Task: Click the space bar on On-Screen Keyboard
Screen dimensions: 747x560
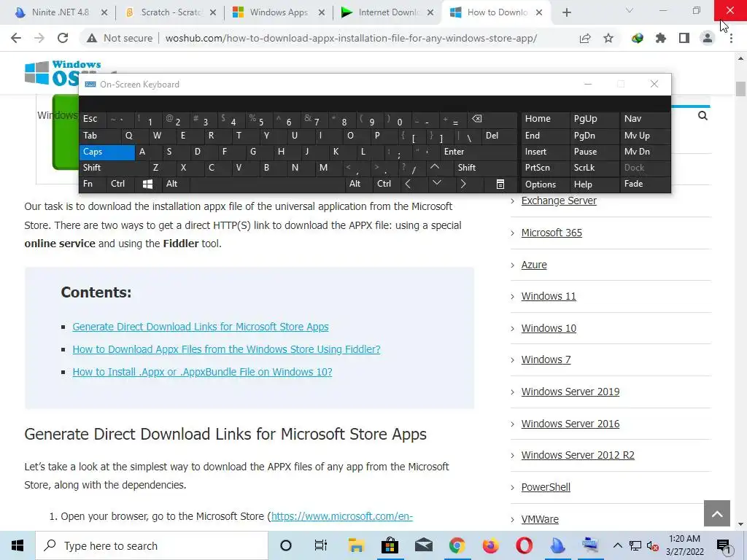Action: (268, 184)
